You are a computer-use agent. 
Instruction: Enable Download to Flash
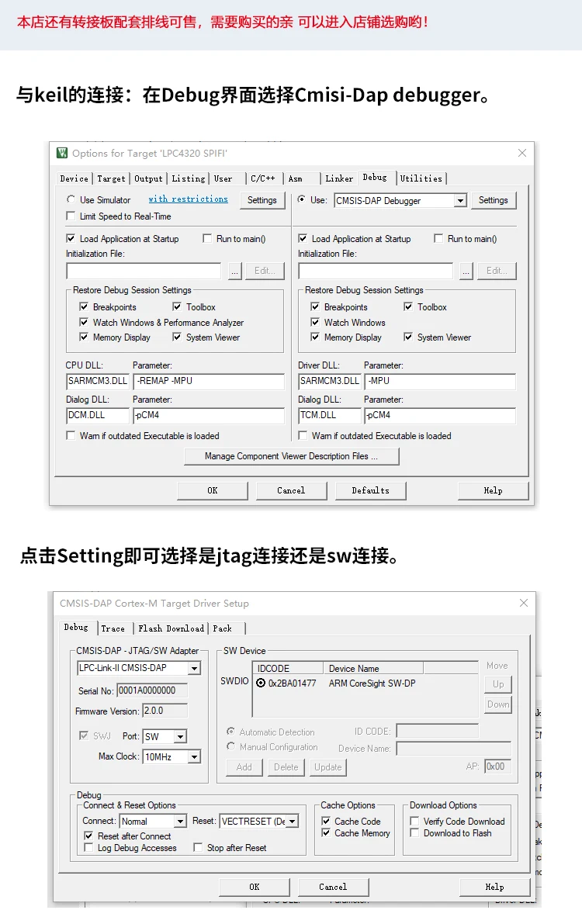(x=414, y=832)
